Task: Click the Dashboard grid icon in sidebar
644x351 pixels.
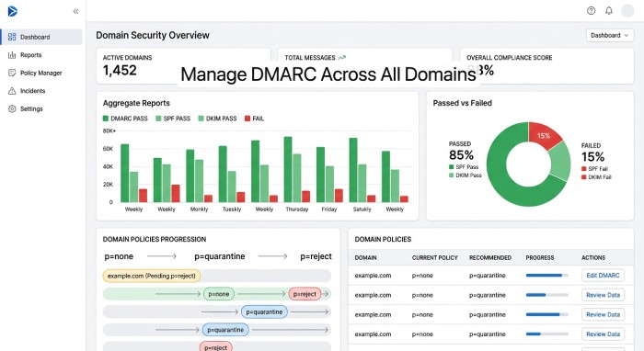Action: coord(12,37)
